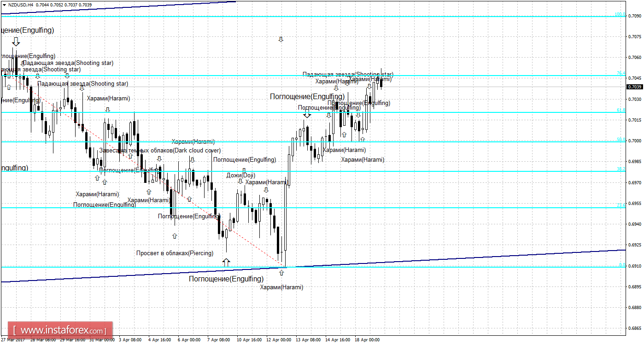Select the Fibonacci 0.0 level label
Image resolution: width=644 pixels, height=345 pixels.
point(622,265)
